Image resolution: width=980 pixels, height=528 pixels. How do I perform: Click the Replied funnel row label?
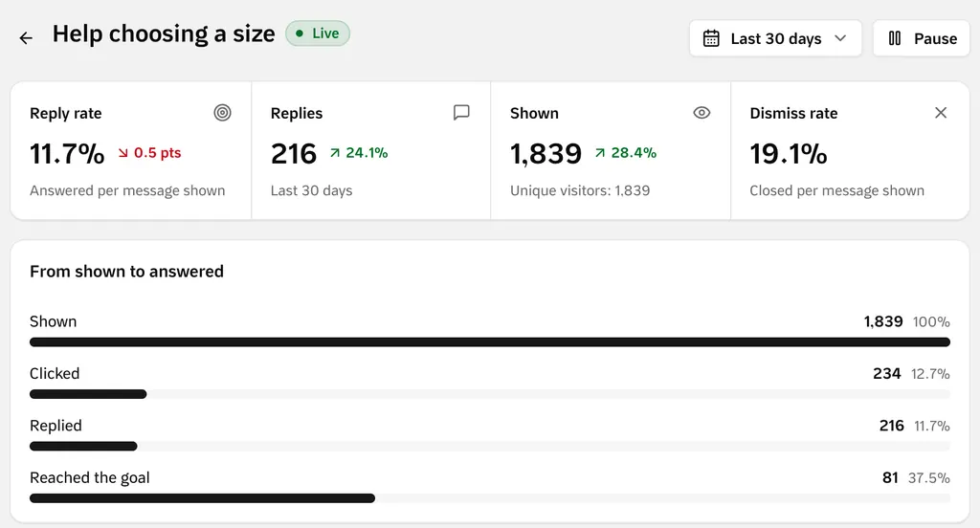point(56,426)
